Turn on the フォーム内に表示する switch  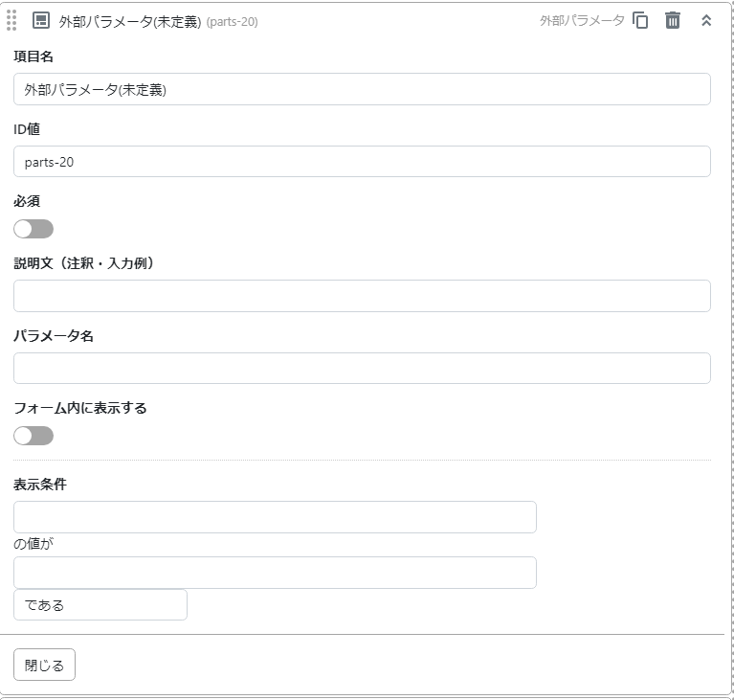tap(33, 436)
